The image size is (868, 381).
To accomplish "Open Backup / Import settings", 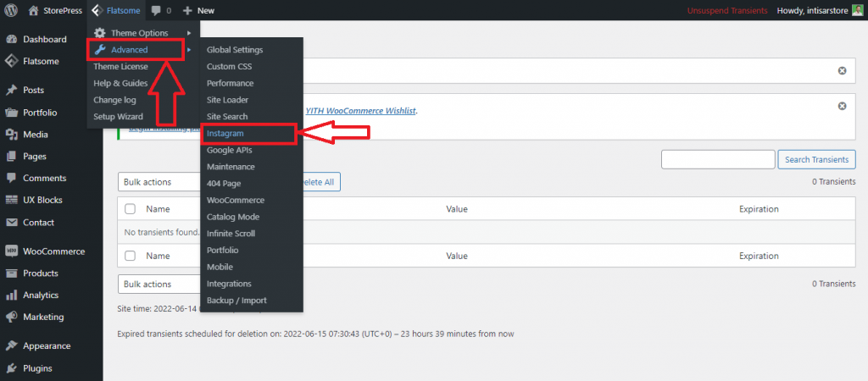I will 236,301.
